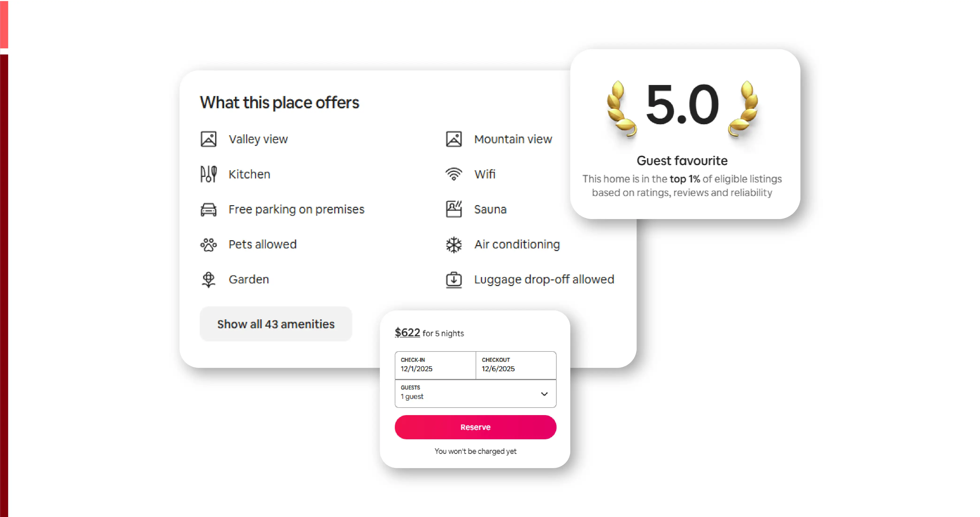
Task: Click the Free parking car icon
Action: coord(208,210)
